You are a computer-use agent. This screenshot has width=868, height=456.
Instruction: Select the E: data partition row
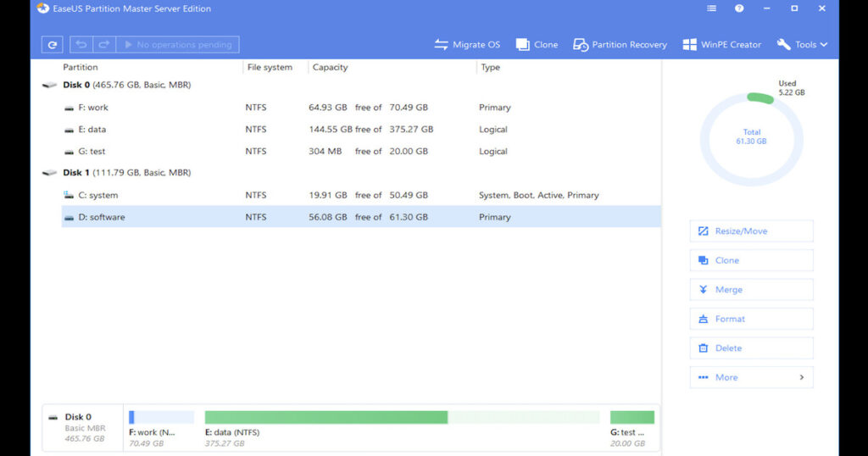pos(339,130)
